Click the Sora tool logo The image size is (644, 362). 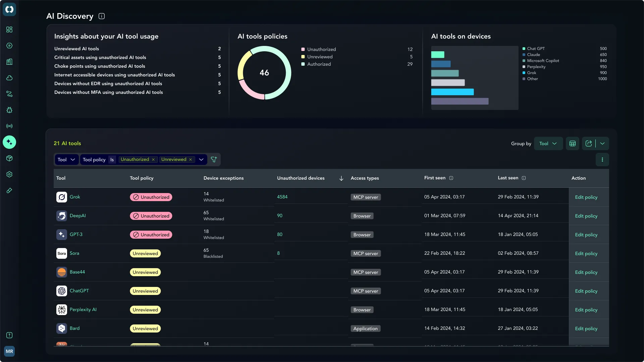tap(62, 253)
